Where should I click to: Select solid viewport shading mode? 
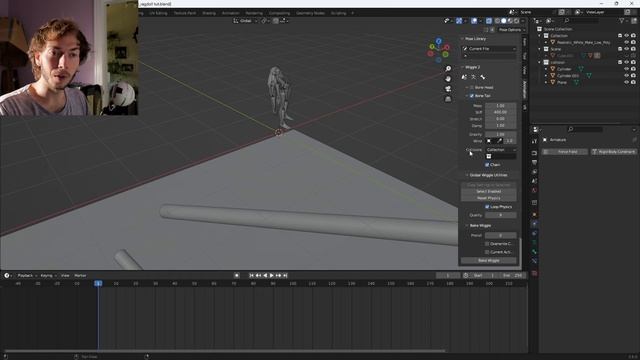(x=504, y=21)
